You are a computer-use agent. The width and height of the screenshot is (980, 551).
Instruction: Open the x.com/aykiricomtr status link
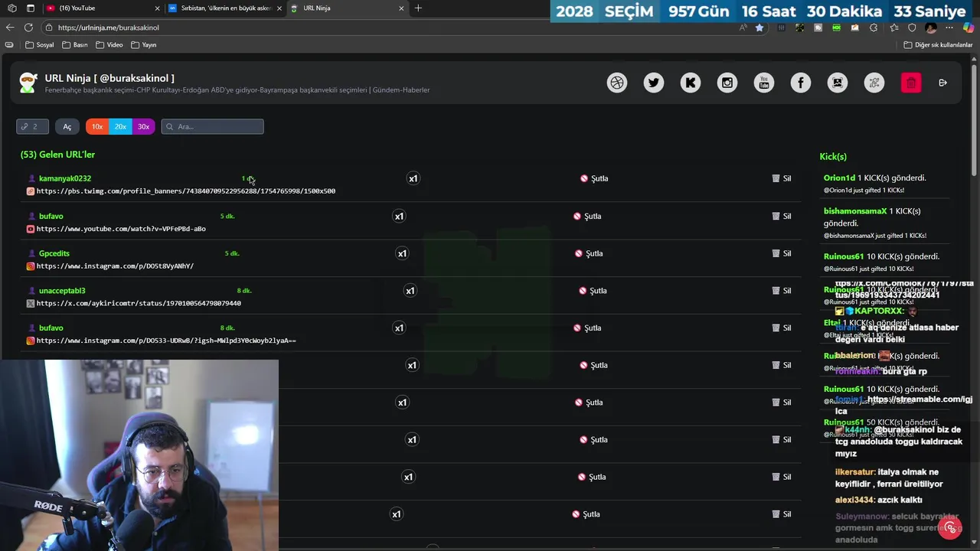pyautogui.click(x=139, y=304)
